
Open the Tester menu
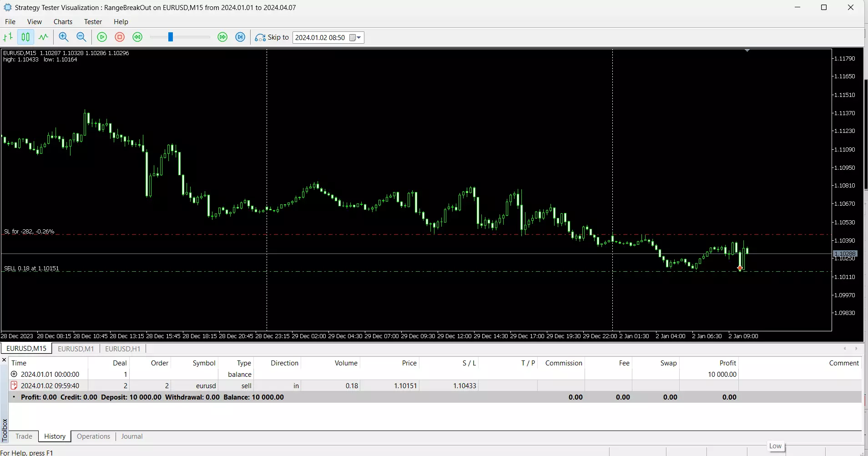93,22
